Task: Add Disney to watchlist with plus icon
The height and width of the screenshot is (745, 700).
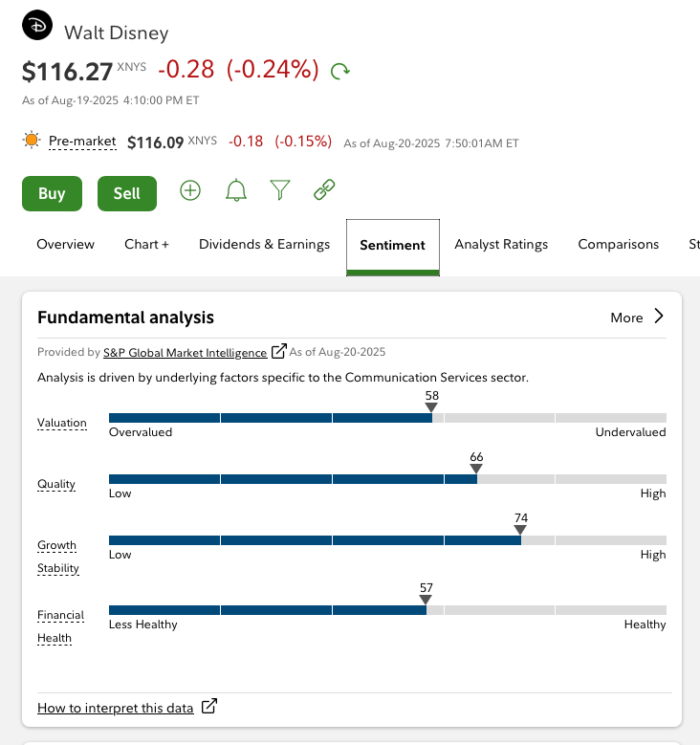Action: coord(190,191)
